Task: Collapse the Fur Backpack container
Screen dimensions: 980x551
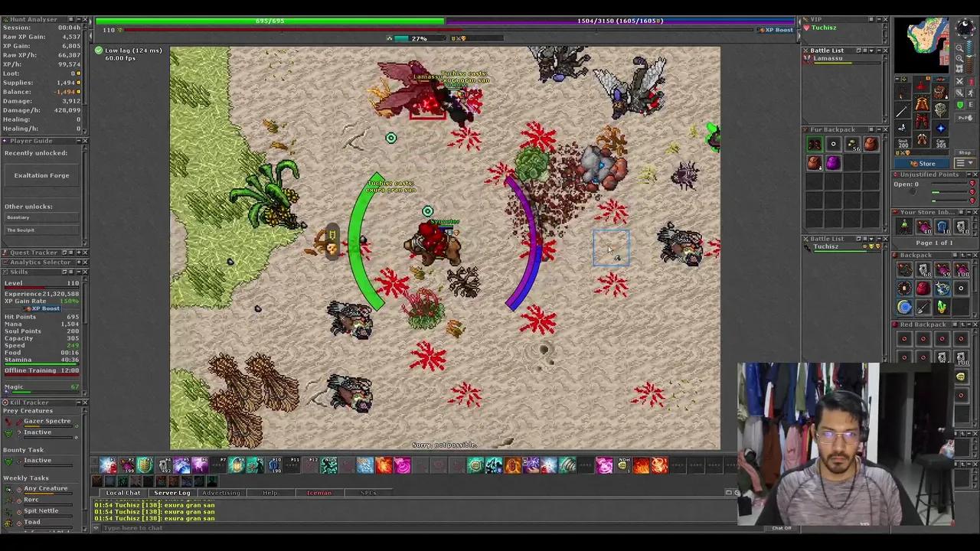Action: (x=878, y=129)
